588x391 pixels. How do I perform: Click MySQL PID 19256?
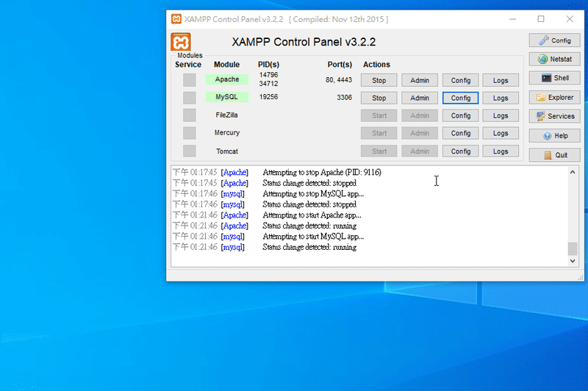point(268,97)
